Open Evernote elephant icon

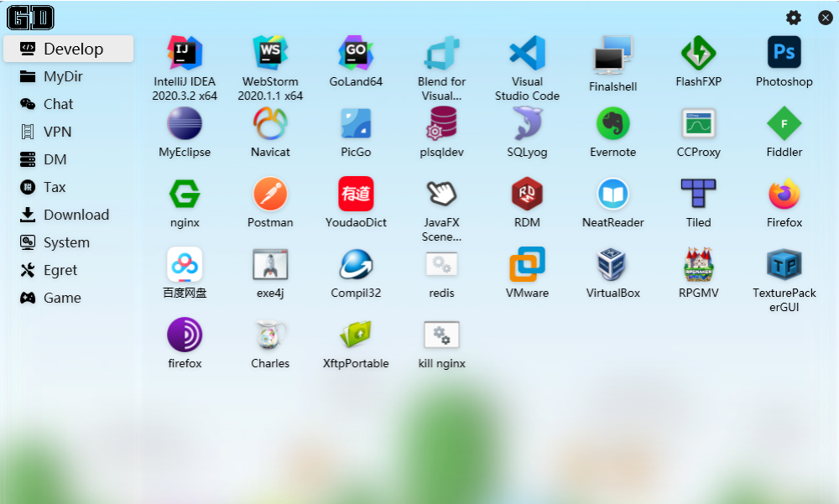pyautogui.click(x=612, y=123)
